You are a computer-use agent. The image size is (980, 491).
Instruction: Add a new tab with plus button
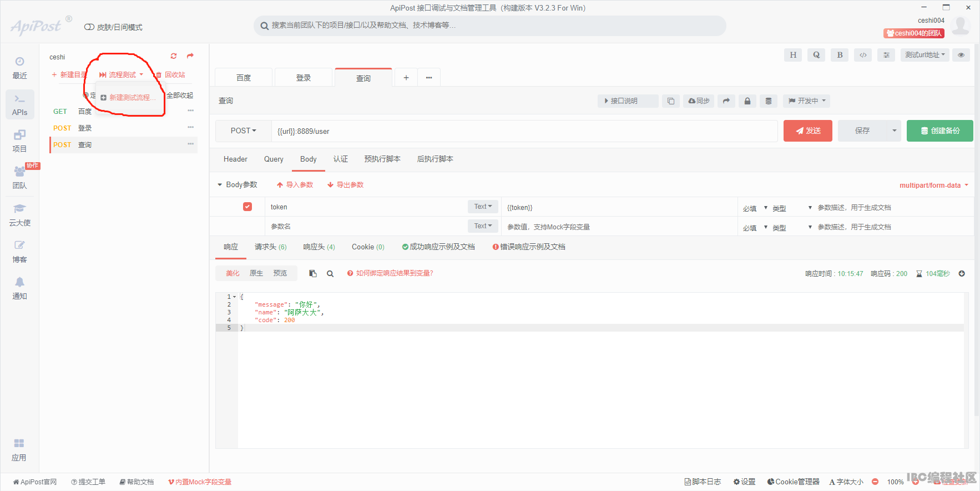406,78
